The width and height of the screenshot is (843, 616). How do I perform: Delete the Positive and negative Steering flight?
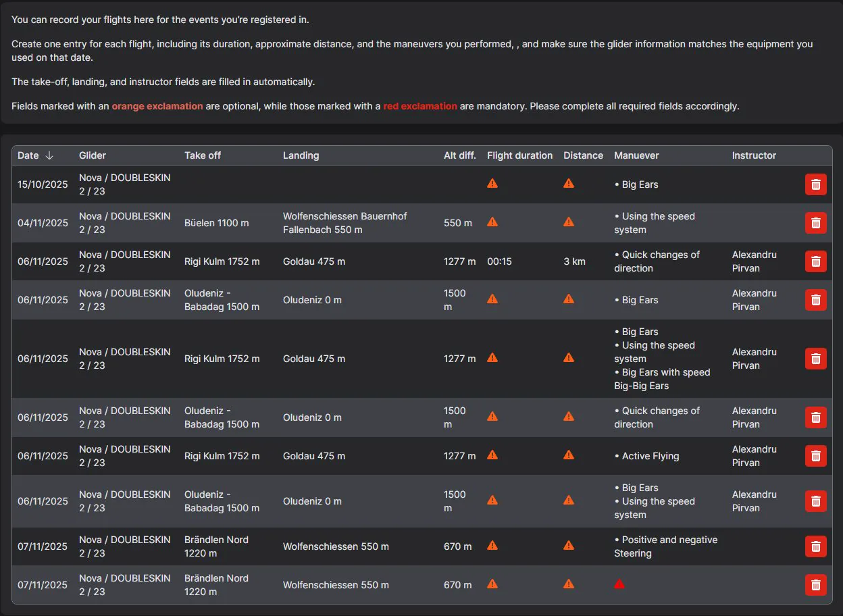click(815, 546)
